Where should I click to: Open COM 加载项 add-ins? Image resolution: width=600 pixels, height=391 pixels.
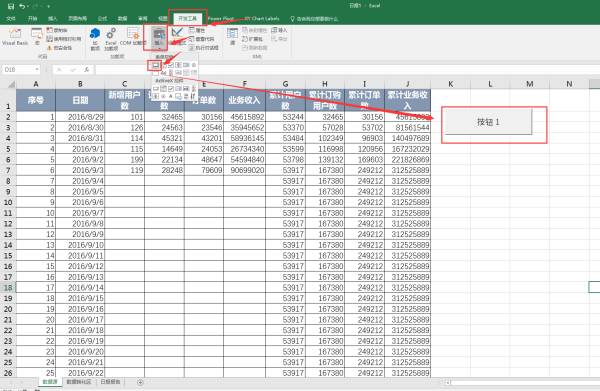coord(133,37)
